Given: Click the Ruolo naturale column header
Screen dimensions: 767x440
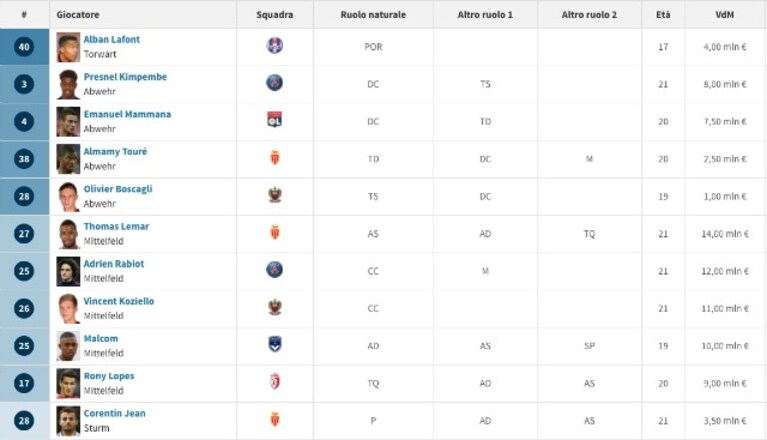Looking at the screenshot, I should click(373, 15).
